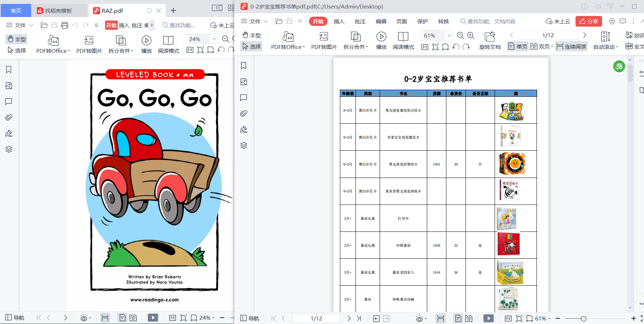Click the 旋转文档 rotate document icon

pos(490,41)
